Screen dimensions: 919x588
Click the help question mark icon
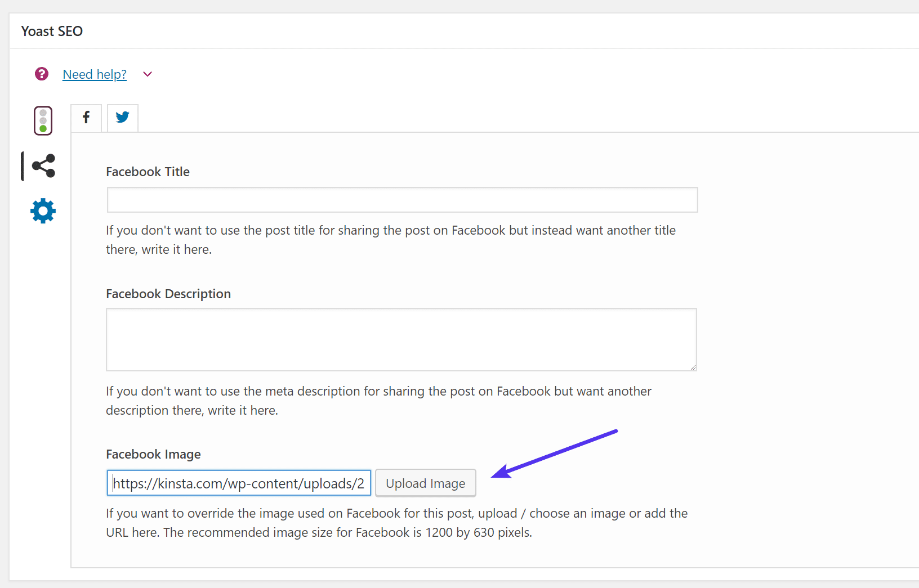pyautogui.click(x=41, y=74)
